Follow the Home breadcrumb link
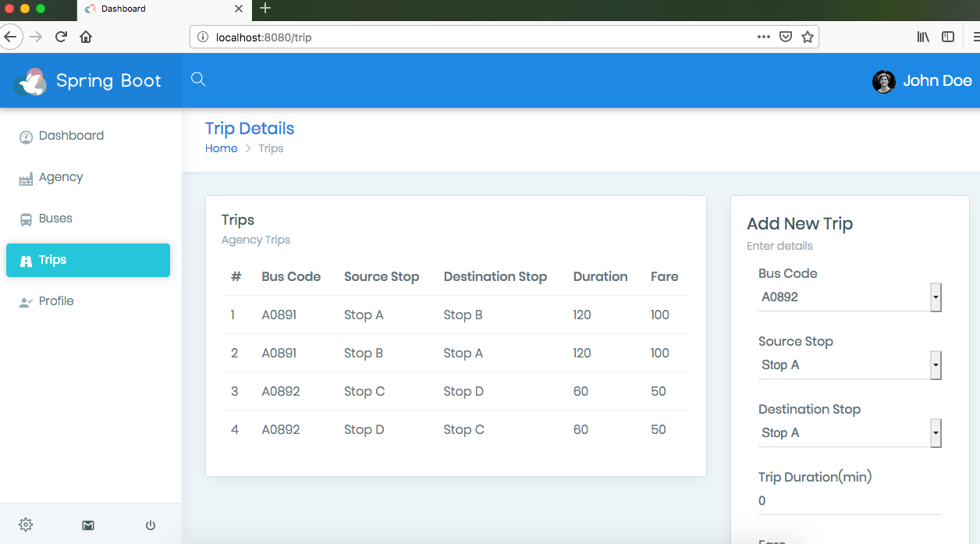Screen dimensions: 980x544 pyautogui.click(x=221, y=148)
